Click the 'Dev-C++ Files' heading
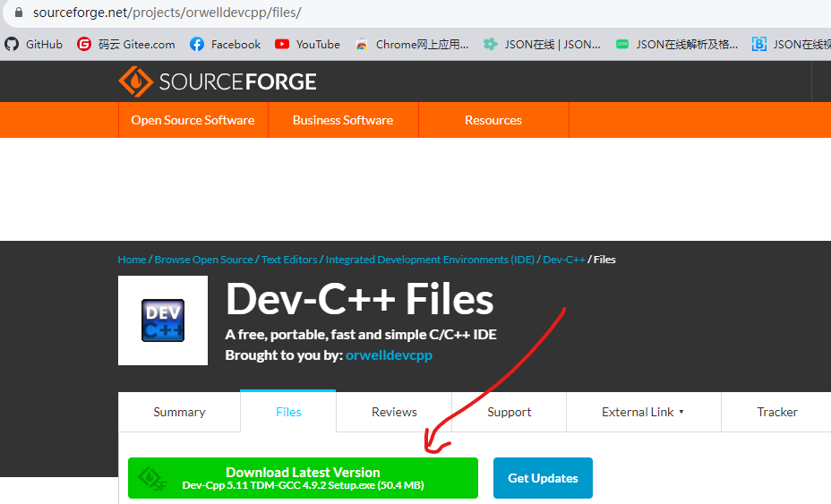 coord(360,299)
